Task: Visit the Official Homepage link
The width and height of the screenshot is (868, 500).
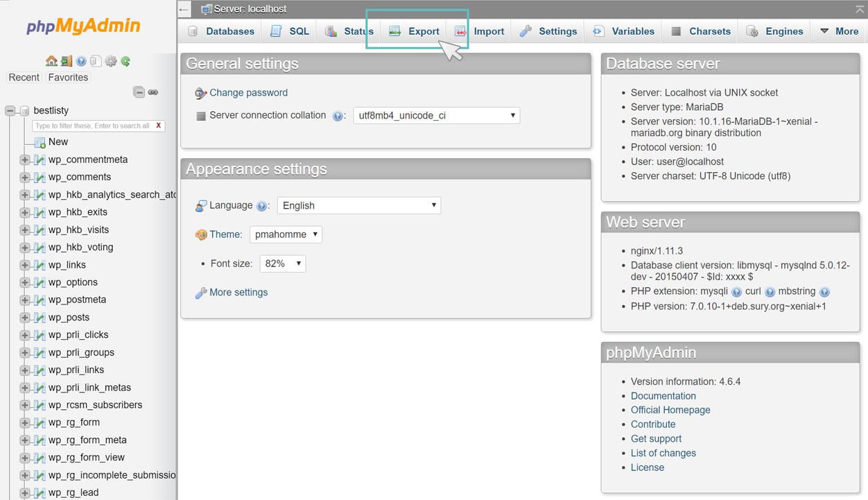Action: 670,410
